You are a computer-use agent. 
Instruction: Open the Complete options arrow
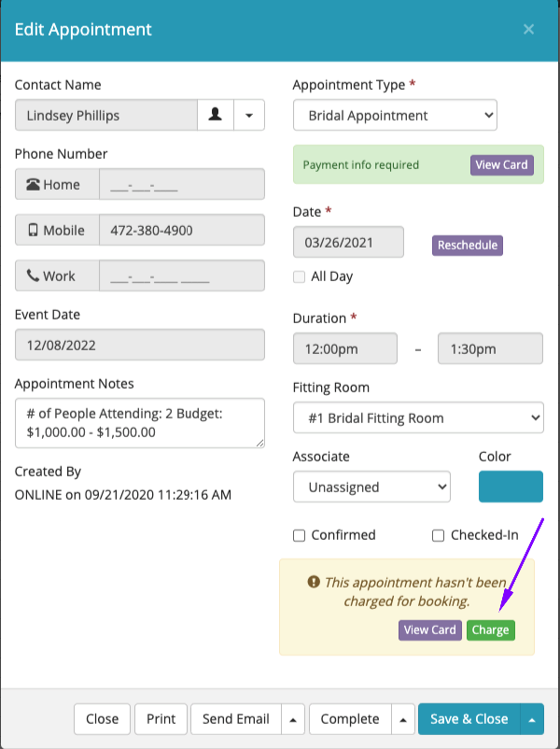[x=403, y=719]
